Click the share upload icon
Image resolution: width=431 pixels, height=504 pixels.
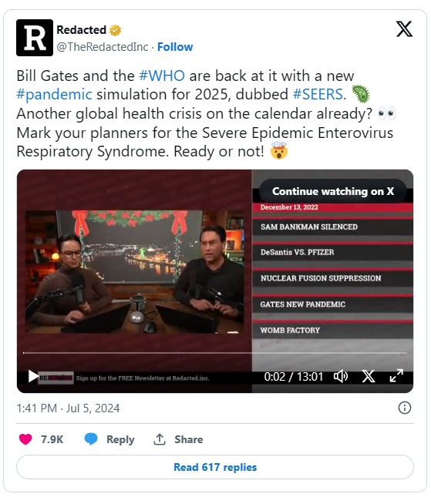160,439
